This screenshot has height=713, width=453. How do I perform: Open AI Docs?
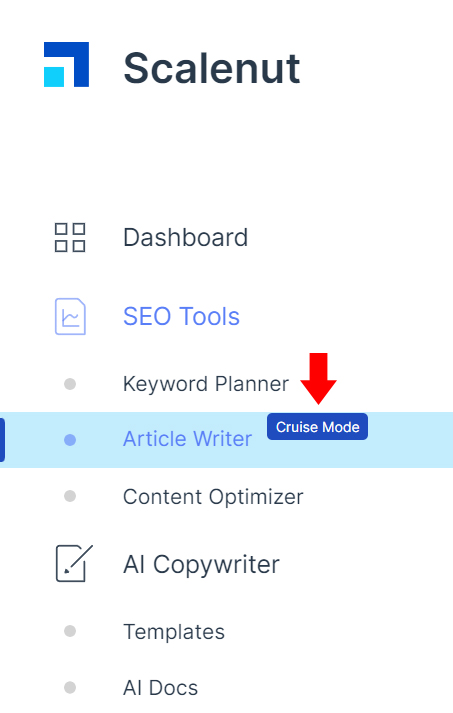(161, 688)
